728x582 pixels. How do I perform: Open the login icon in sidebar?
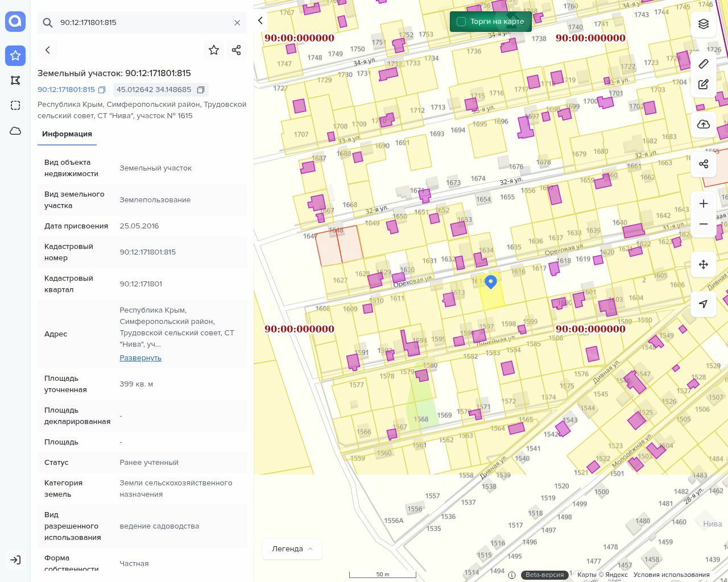tap(15, 560)
